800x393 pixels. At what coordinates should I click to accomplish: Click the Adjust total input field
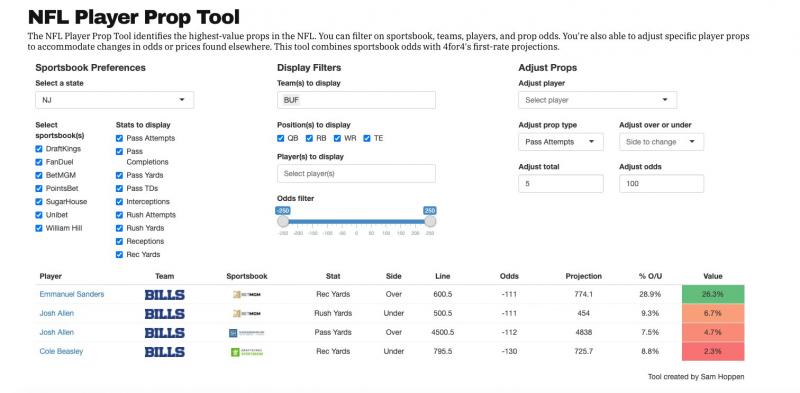pos(561,184)
